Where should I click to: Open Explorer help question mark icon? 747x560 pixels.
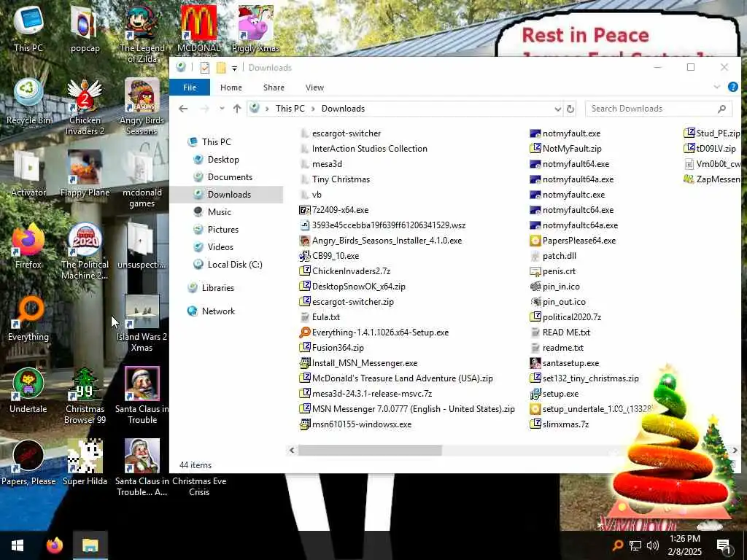(732, 87)
